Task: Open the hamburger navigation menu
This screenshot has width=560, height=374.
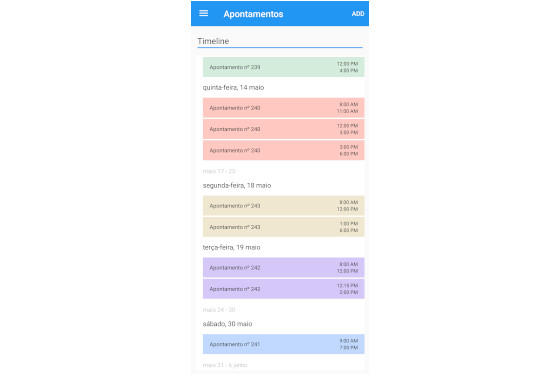Action: coord(204,14)
